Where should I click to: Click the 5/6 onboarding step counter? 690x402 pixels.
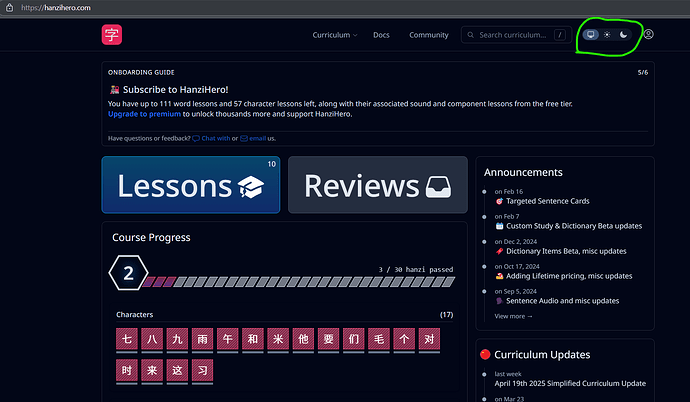pyautogui.click(x=642, y=72)
